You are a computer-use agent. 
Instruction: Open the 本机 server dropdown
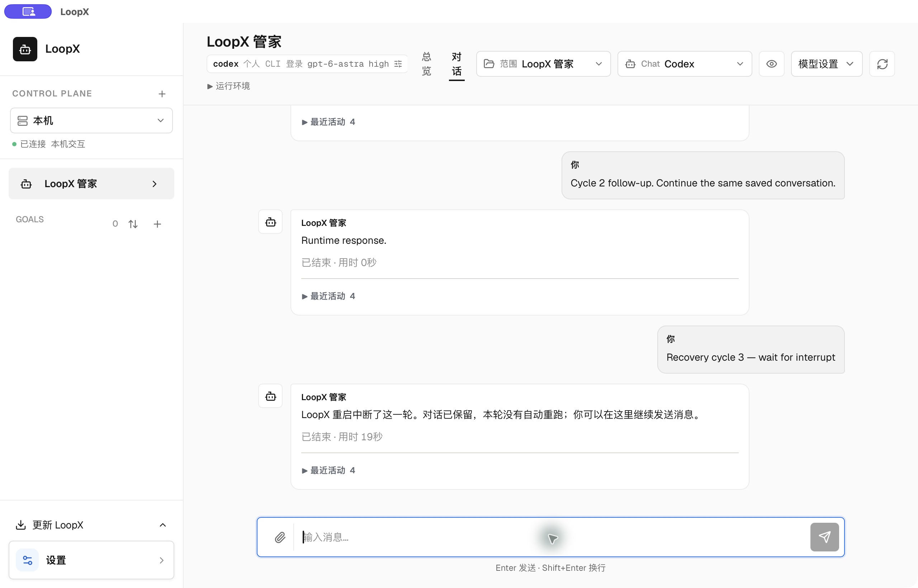pyautogui.click(x=91, y=121)
